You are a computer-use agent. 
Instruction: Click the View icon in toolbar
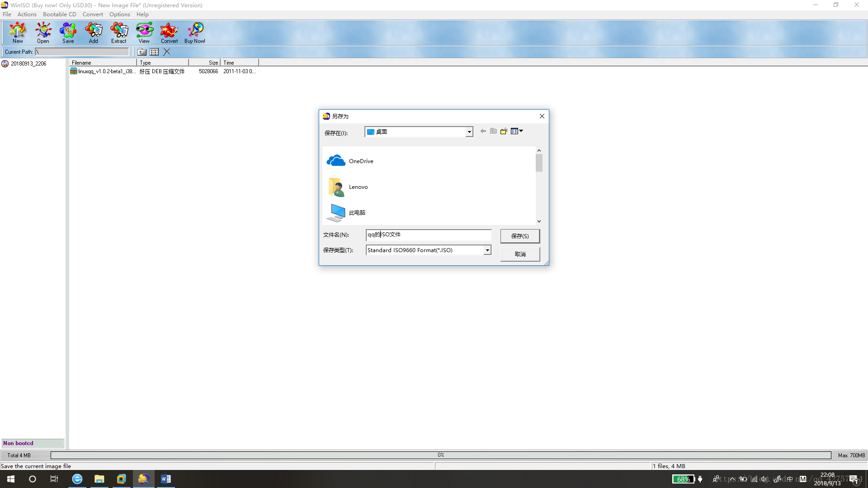click(x=144, y=33)
